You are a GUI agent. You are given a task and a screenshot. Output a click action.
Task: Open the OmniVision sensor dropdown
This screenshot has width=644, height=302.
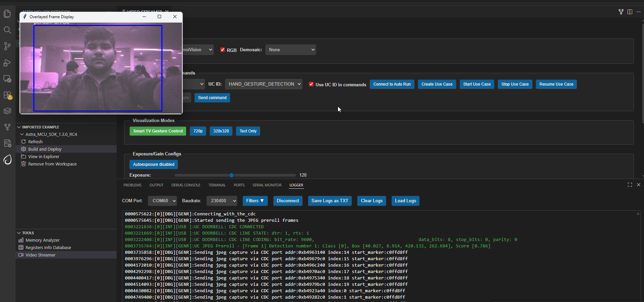(x=197, y=50)
